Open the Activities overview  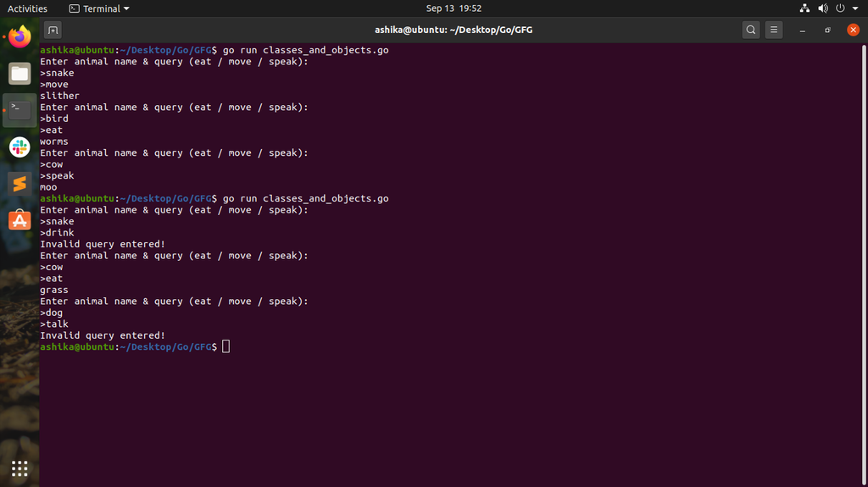tap(27, 8)
